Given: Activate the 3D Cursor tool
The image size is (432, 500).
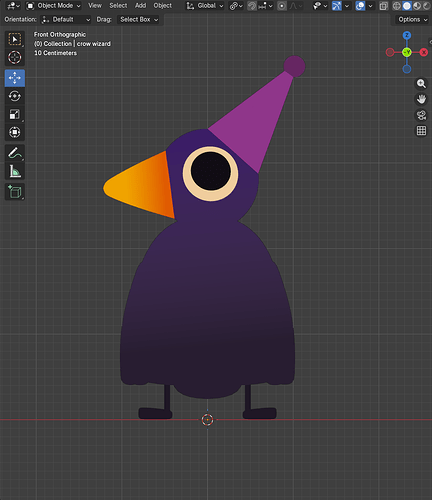Looking at the screenshot, I should point(15,57).
